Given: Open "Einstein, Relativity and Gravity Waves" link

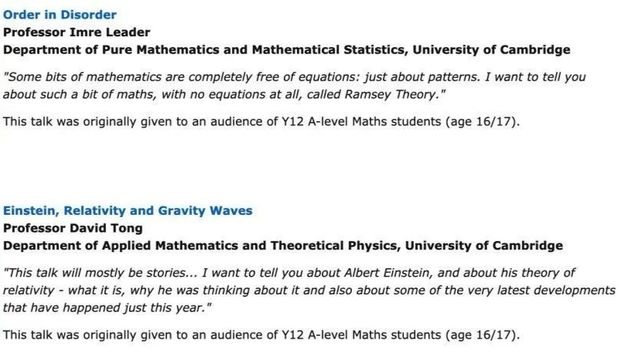Looking at the screenshot, I should coord(128,210).
